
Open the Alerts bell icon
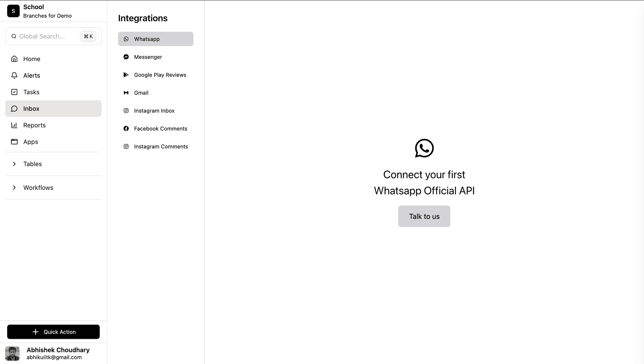[x=14, y=75]
